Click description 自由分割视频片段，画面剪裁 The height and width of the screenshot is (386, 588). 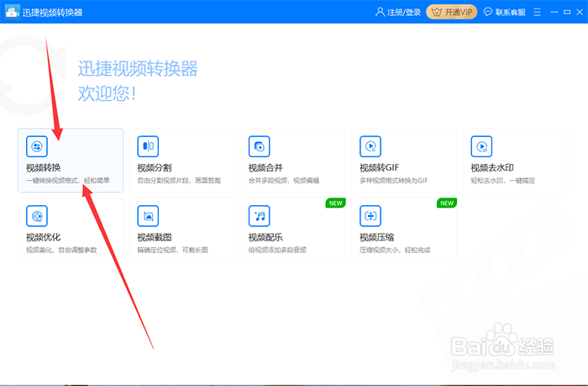pyautogui.click(x=179, y=181)
